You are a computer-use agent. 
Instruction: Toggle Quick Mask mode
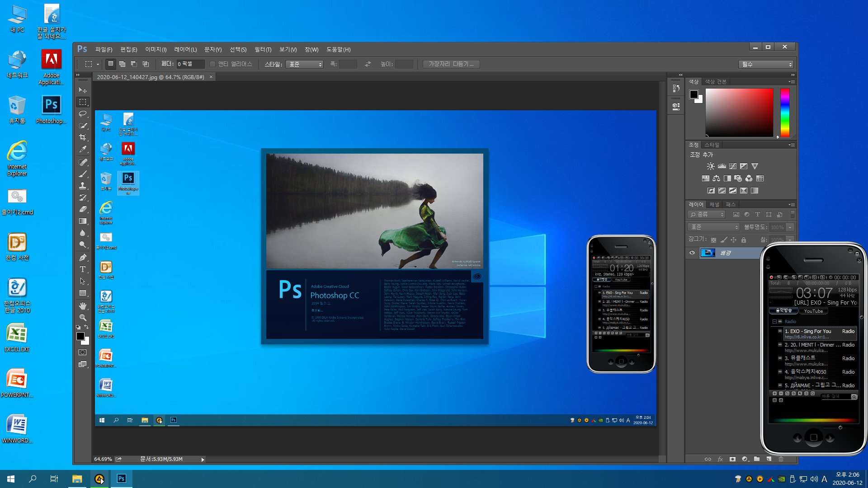83,352
